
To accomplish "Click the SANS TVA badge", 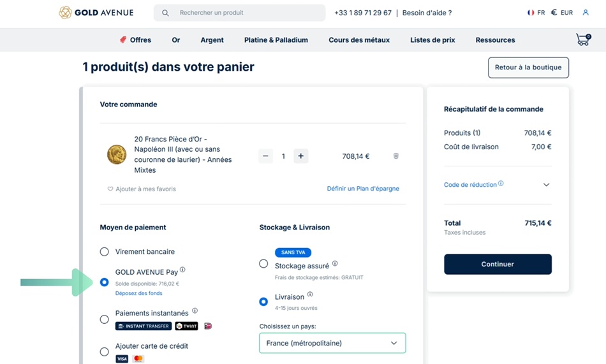I will [x=293, y=252].
